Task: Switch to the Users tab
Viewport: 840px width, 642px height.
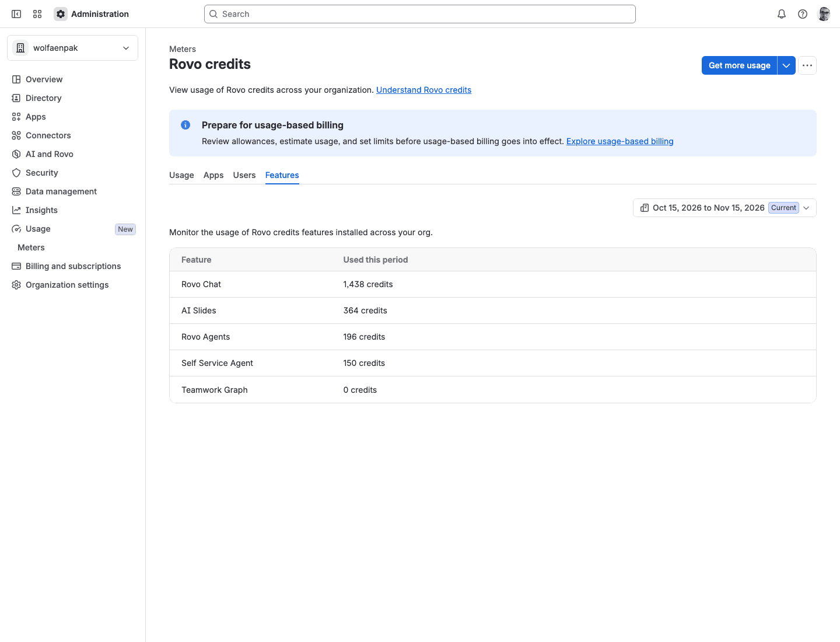Action: [x=244, y=175]
